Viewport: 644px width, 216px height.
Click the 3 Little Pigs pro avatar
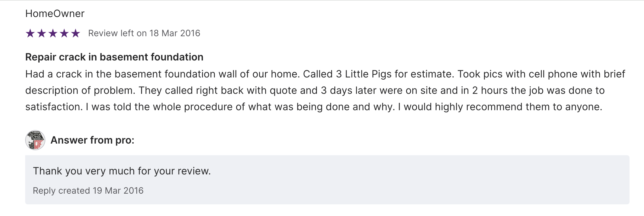tap(35, 140)
